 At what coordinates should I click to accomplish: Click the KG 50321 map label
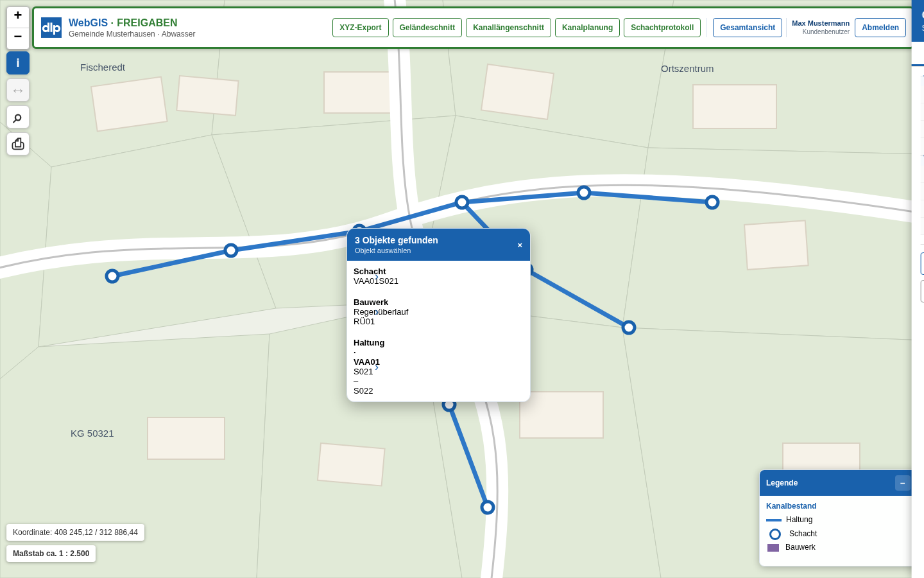[x=92, y=433]
